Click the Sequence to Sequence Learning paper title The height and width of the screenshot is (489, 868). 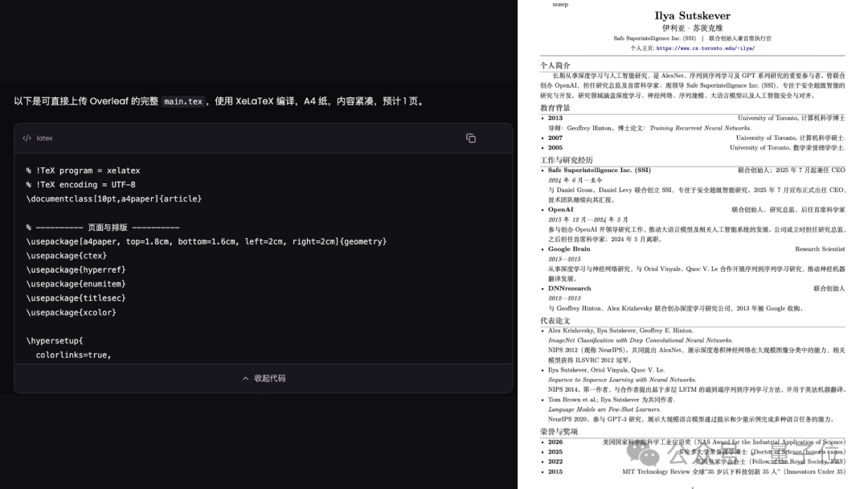click(x=622, y=380)
